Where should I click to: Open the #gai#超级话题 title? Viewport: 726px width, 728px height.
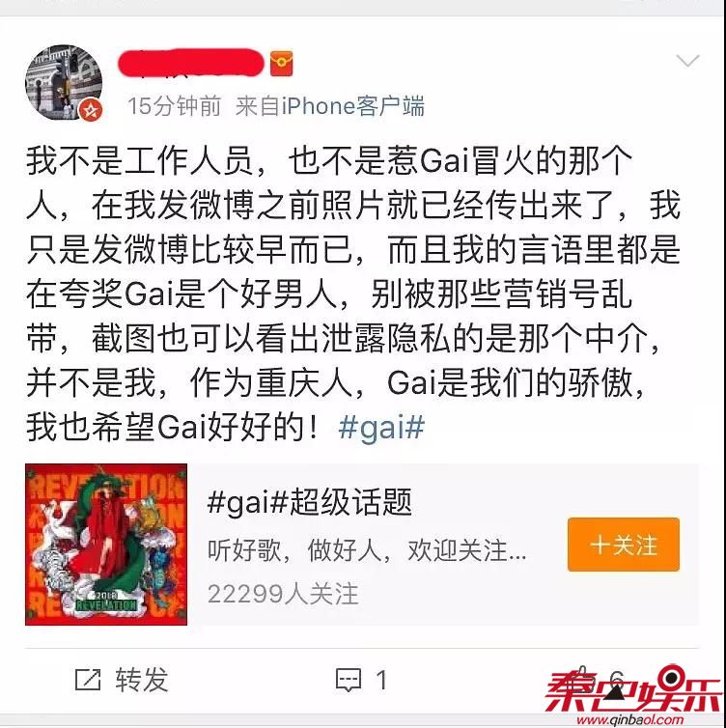click(x=310, y=502)
